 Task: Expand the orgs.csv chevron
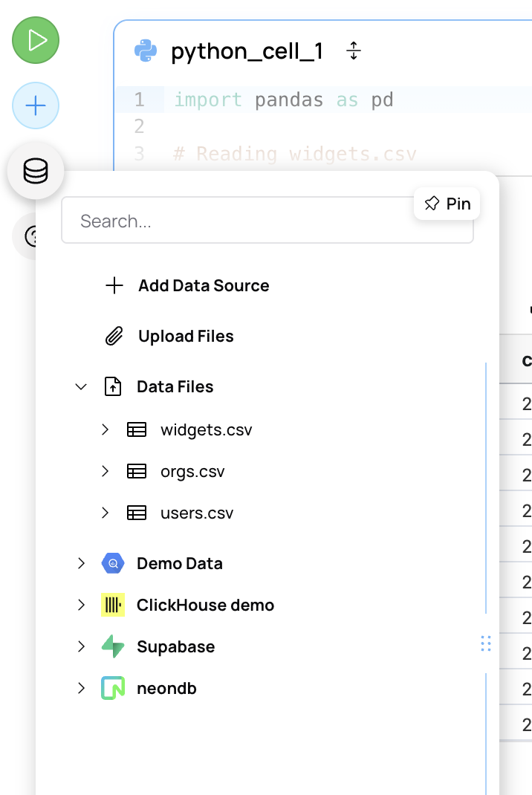105,472
